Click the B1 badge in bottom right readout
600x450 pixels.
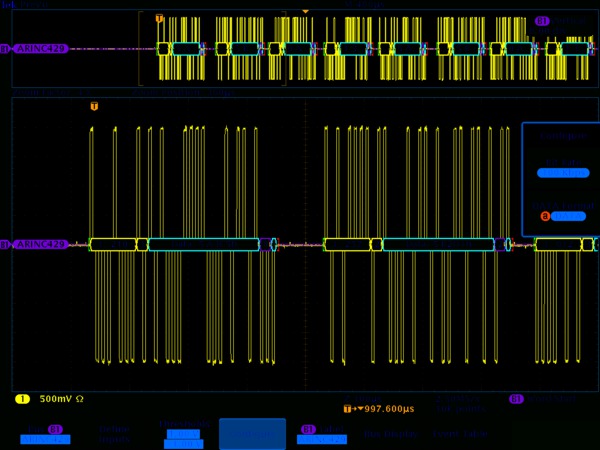click(x=516, y=399)
